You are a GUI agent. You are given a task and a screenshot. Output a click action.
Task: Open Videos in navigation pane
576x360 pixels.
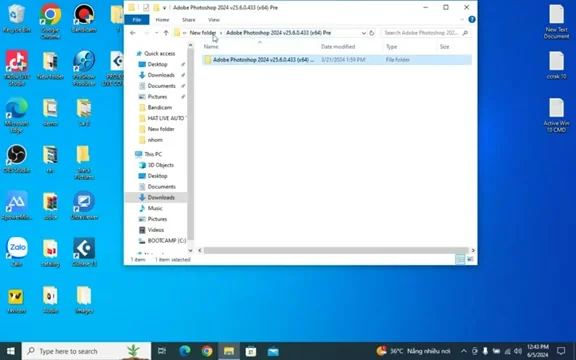[156, 230]
